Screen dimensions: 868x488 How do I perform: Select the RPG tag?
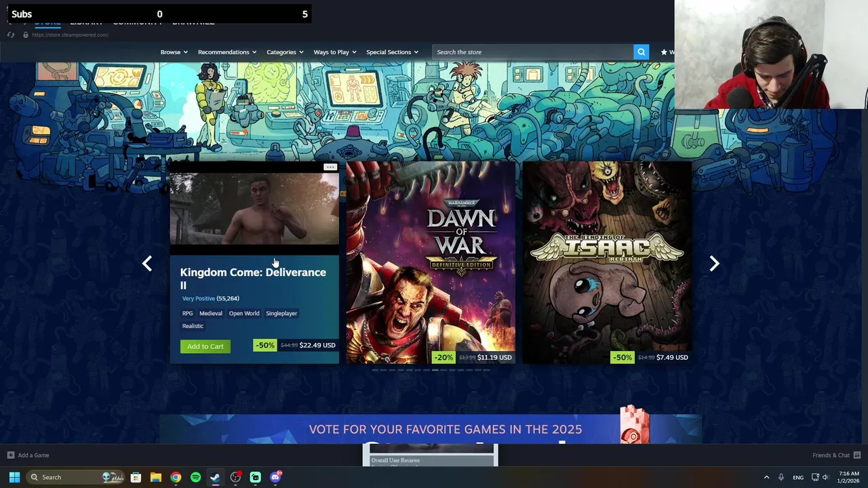(x=187, y=313)
